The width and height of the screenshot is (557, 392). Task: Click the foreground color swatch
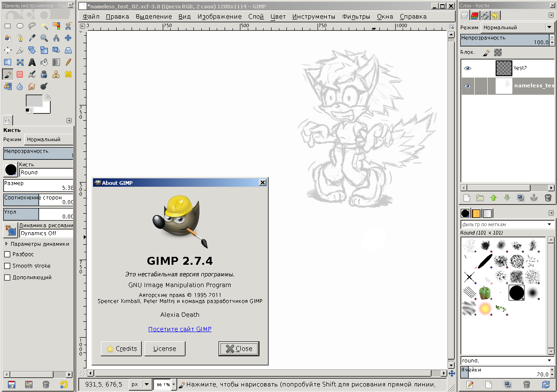pos(34,101)
